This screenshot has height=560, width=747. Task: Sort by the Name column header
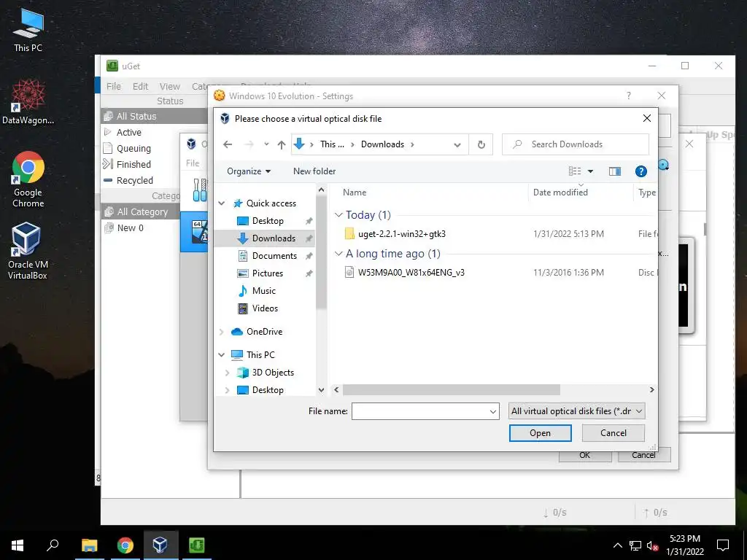click(355, 192)
